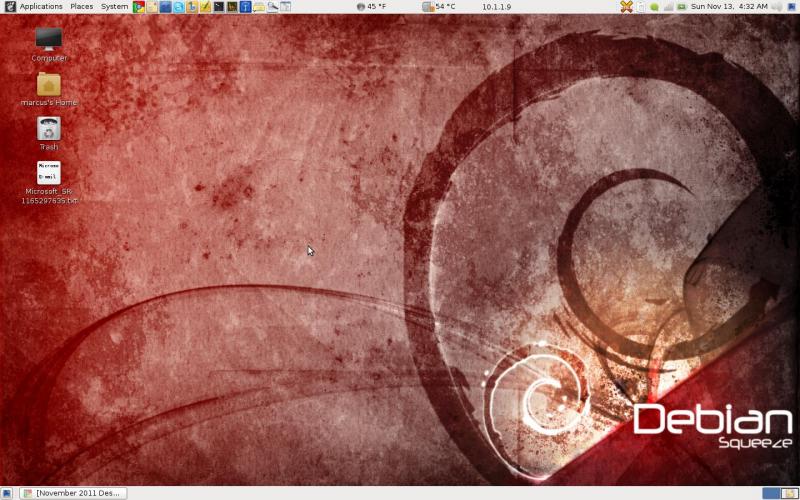Viewport: 800px width, 500px height.
Task: Click the orange crossed tray icon
Action: coord(627,7)
